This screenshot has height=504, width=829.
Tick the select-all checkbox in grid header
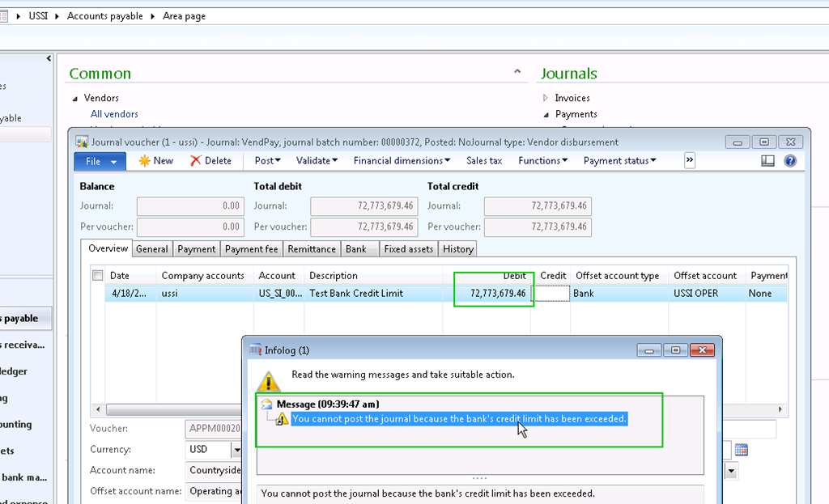[x=98, y=276]
